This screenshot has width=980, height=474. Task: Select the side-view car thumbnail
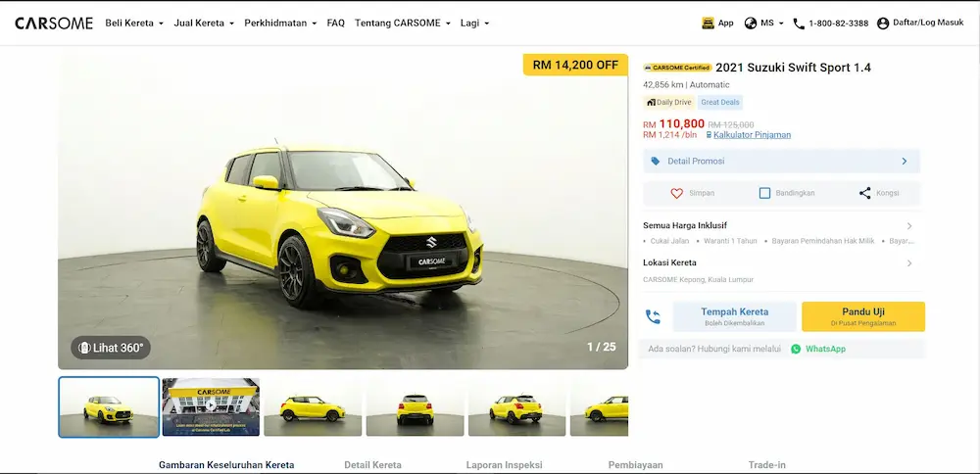point(313,407)
